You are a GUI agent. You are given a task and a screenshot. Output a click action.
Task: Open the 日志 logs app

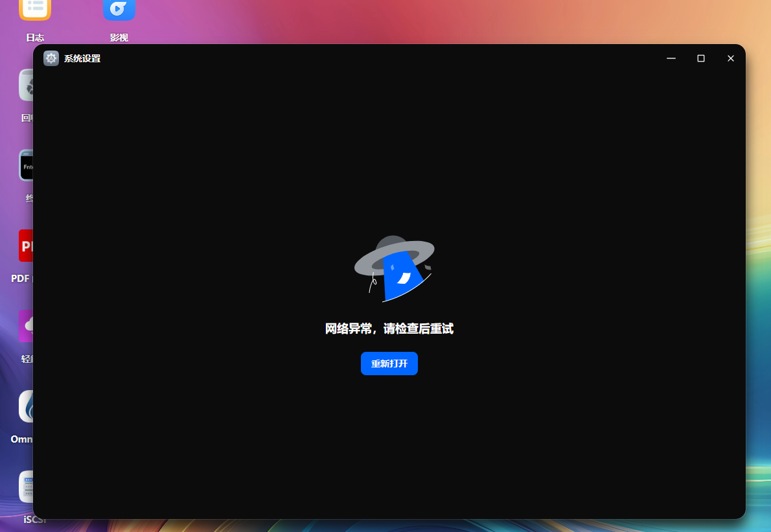35,10
